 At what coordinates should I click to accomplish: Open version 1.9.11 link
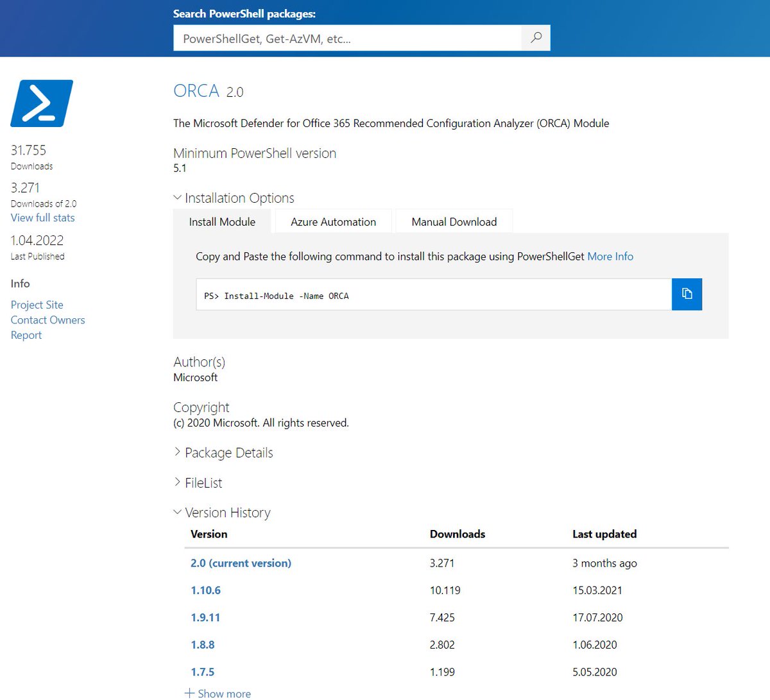pyautogui.click(x=205, y=617)
